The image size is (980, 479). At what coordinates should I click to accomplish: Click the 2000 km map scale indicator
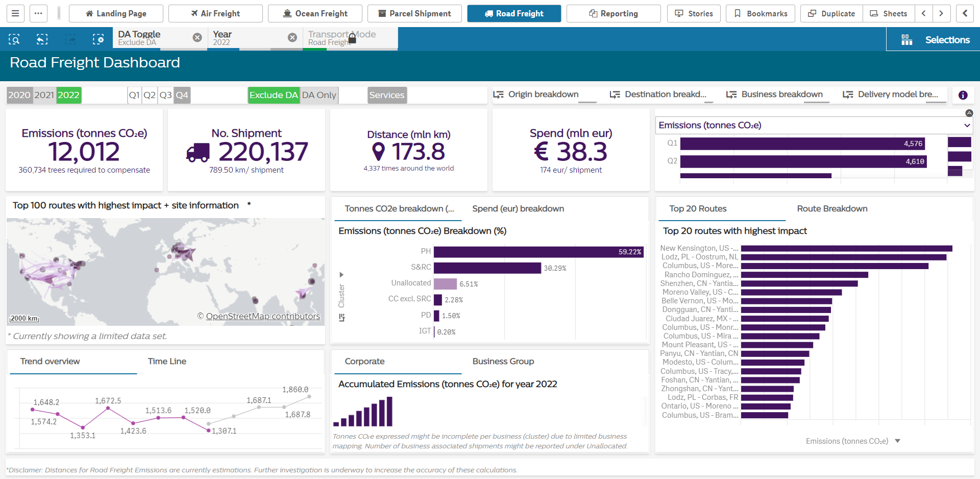point(23,318)
